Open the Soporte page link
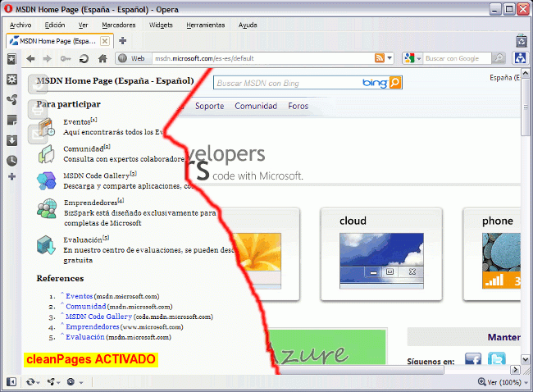533x392 pixels. pos(210,106)
